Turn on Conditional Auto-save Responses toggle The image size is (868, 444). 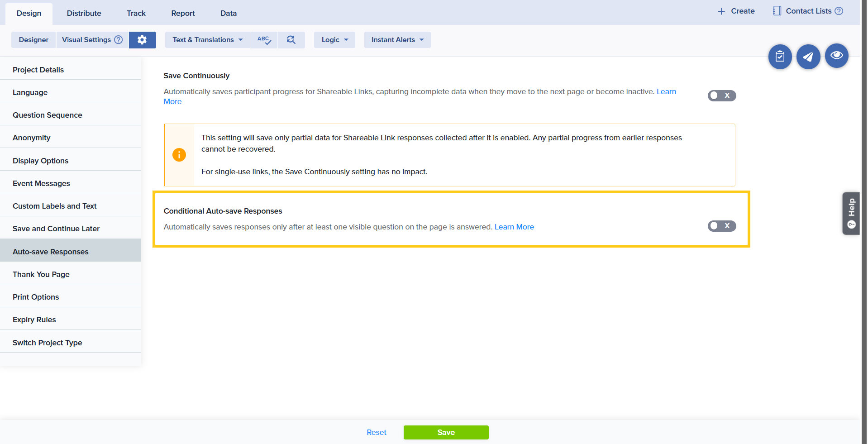721,226
